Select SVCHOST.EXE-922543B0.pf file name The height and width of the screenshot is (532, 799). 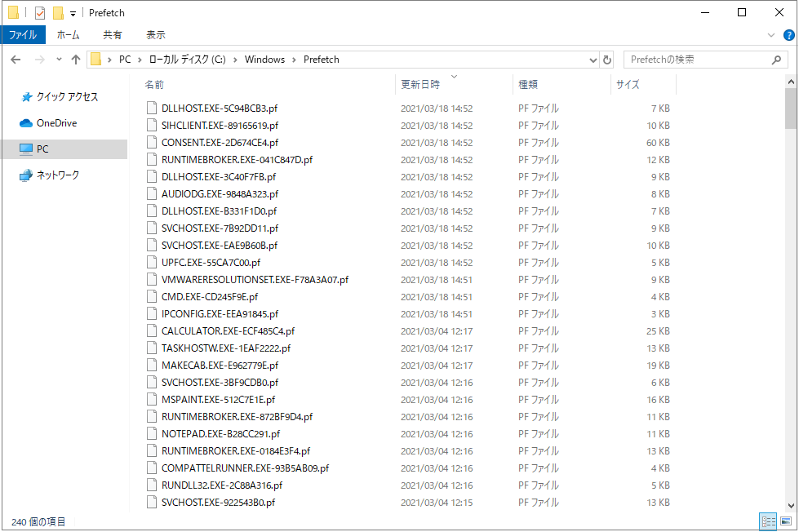(218, 503)
